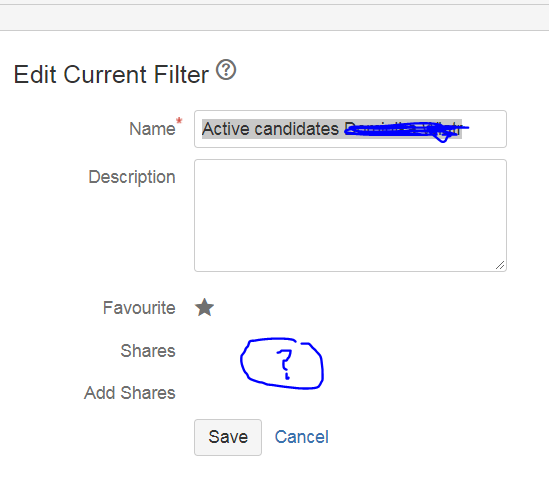The height and width of the screenshot is (486, 549).
Task: Click the grey header bar at top
Action: click(274, 18)
